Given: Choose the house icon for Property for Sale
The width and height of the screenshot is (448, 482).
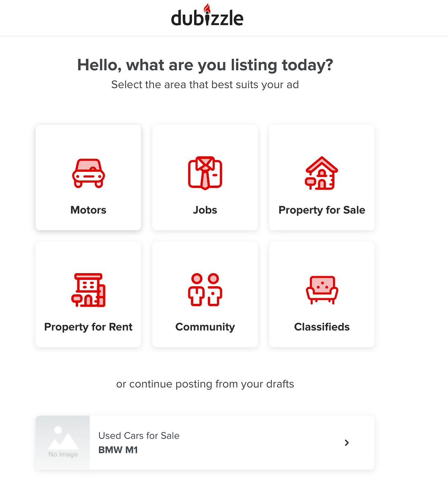Looking at the screenshot, I should click(321, 173).
